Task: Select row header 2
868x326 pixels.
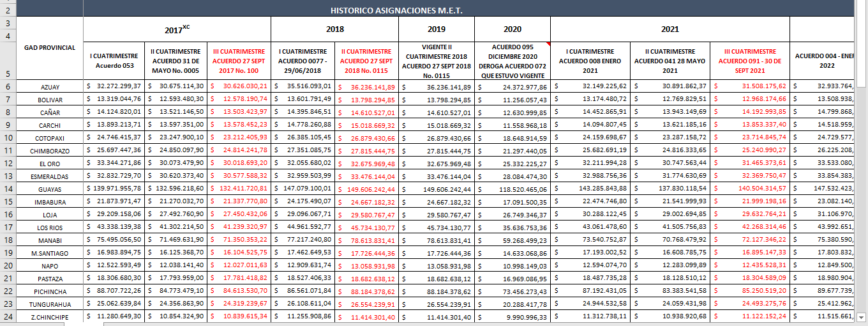Action: pyautogui.click(x=8, y=11)
